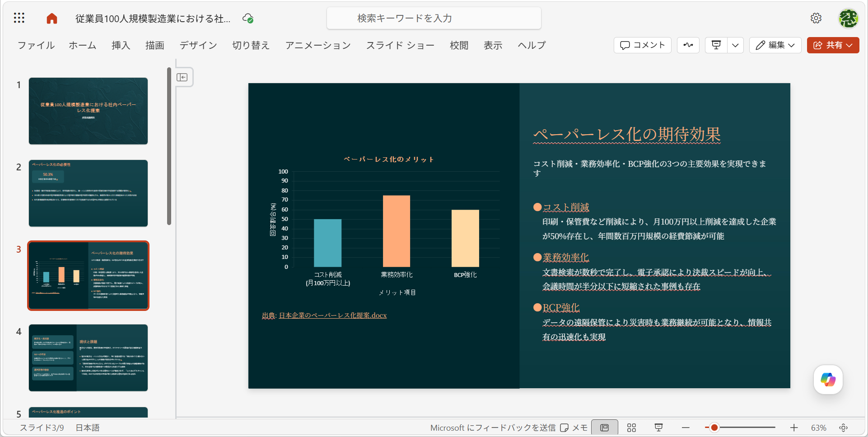This screenshot has width=868, height=437.
Task: Fit slide to window icon
Action: pyautogui.click(x=843, y=428)
